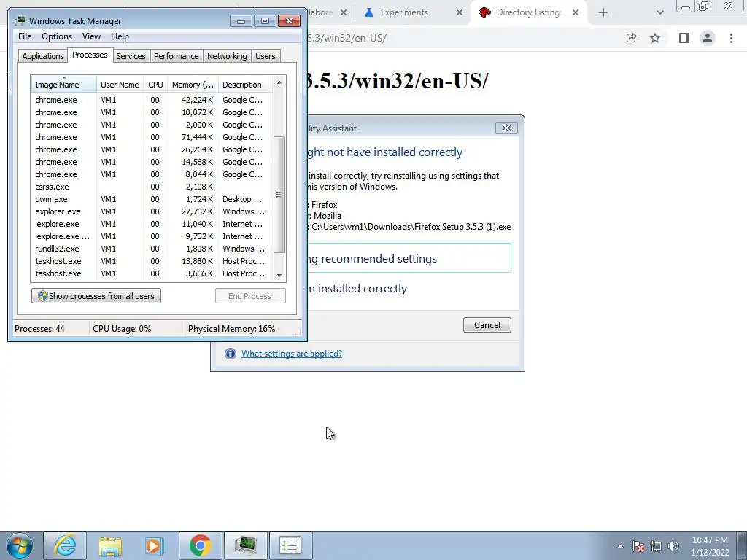Switch to the Applications tab
This screenshot has width=747, height=560.
tap(43, 56)
